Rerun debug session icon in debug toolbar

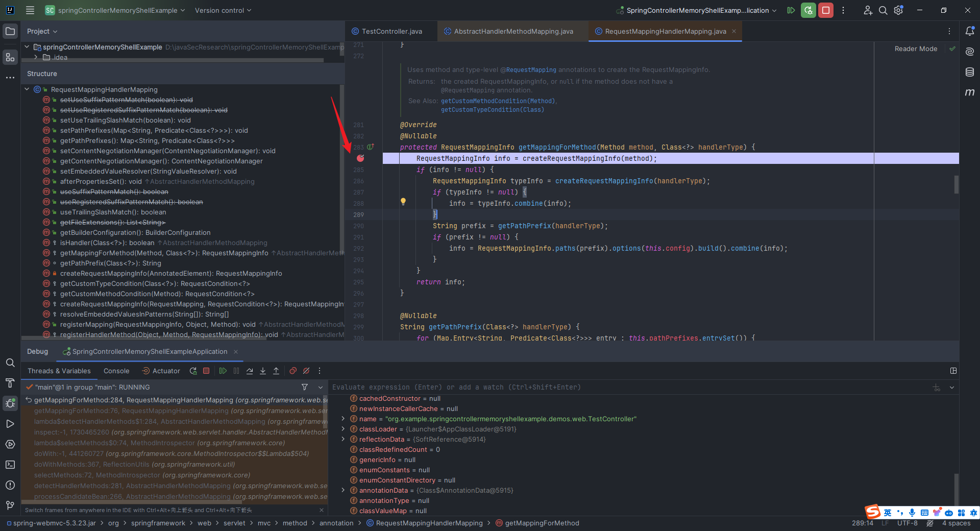(x=193, y=371)
